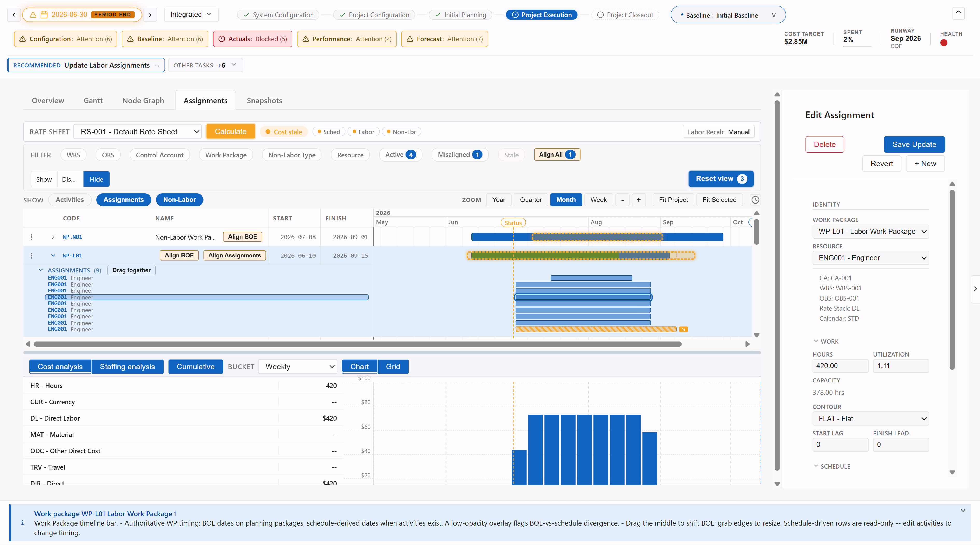Image resolution: width=980 pixels, height=545 pixels.
Task: Click Save Update button
Action: click(914, 145)
